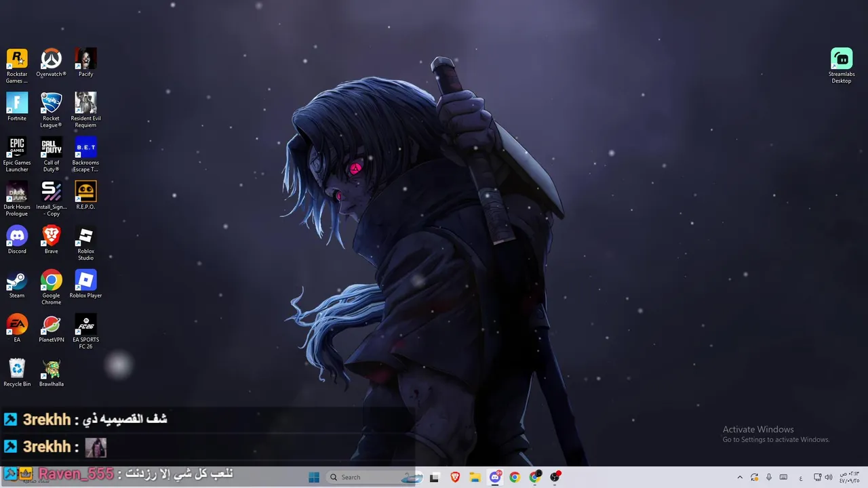Select the Call of Duty shortcut

(x=51, y=155)
